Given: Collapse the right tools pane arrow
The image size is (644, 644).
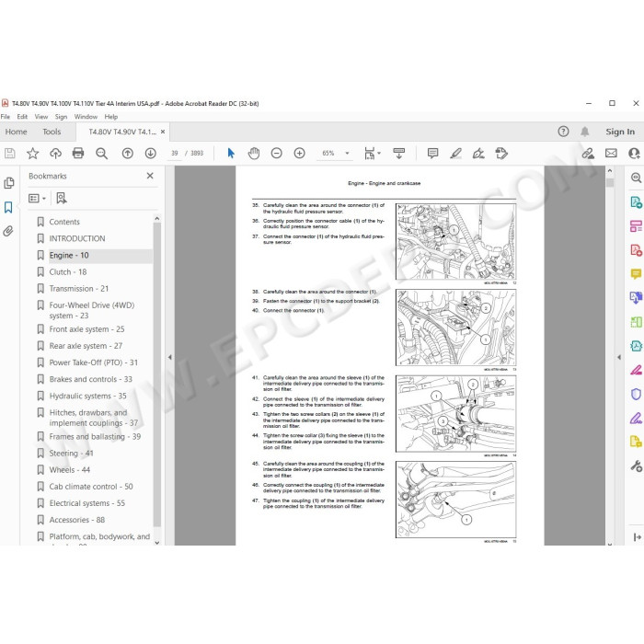Looking at the screenshot, I should pos(619,357).
